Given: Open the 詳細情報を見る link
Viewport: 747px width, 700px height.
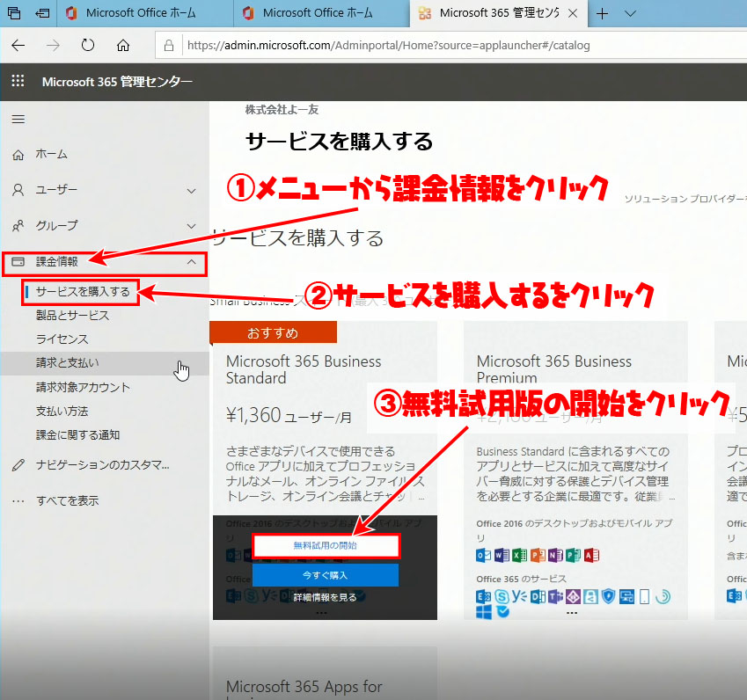Looking at the screenshot, I should [325, 597].
